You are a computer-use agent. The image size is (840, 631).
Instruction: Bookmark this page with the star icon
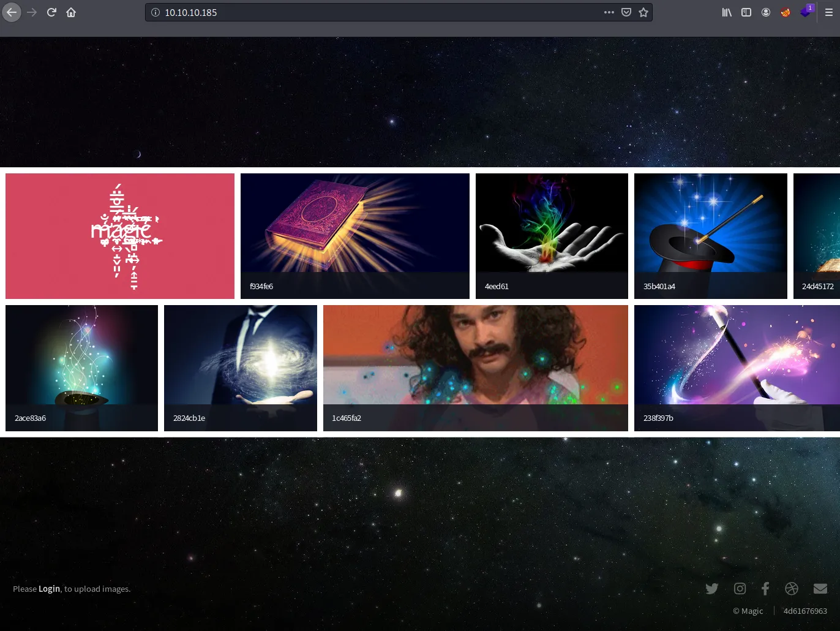(x=643, y=12)
